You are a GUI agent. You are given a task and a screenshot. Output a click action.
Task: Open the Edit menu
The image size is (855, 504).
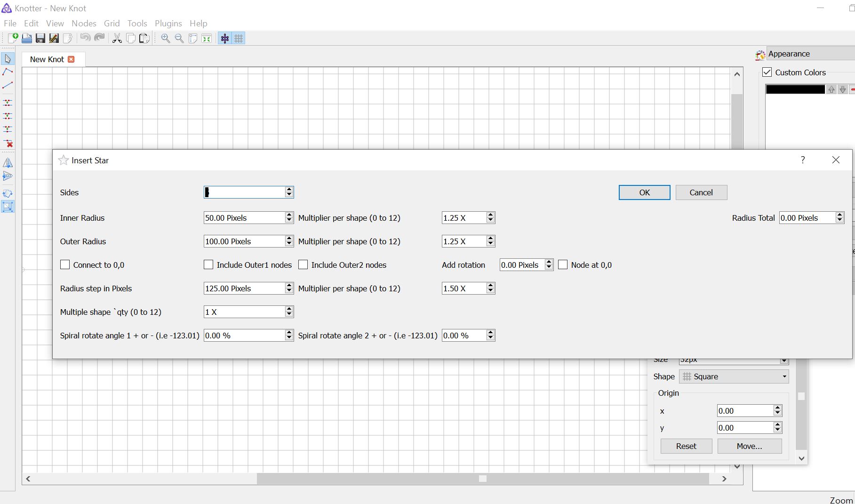click(31, 23)
